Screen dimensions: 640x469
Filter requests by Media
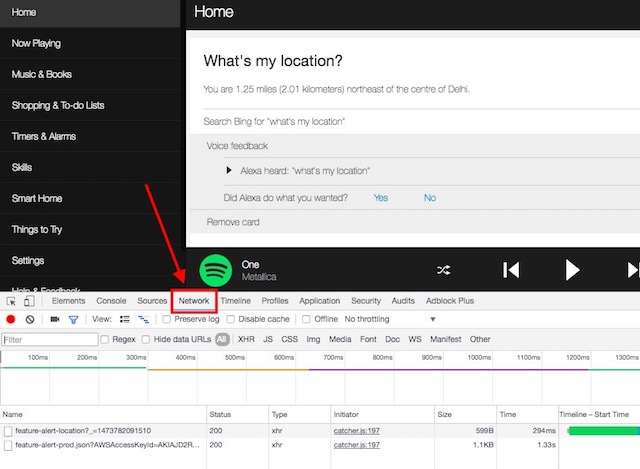(x=340, y=339)
